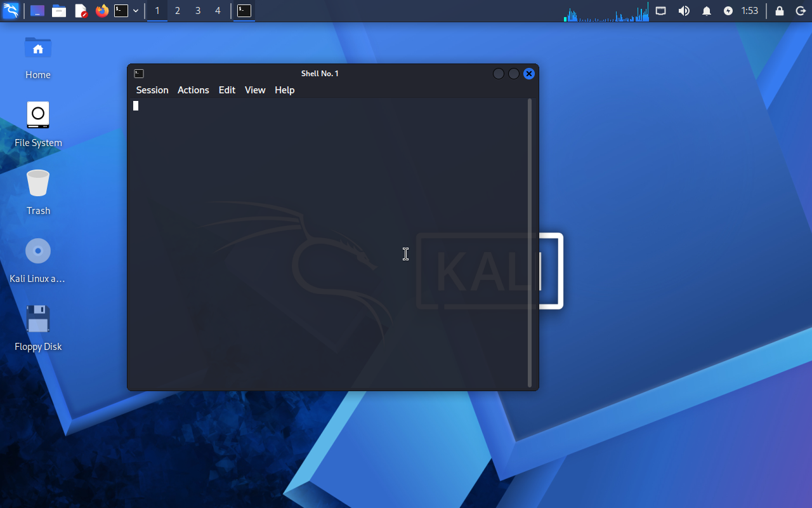The image size is (812, 508).
Task: Open the Help menu in terminal
Action: pos(284,90)
